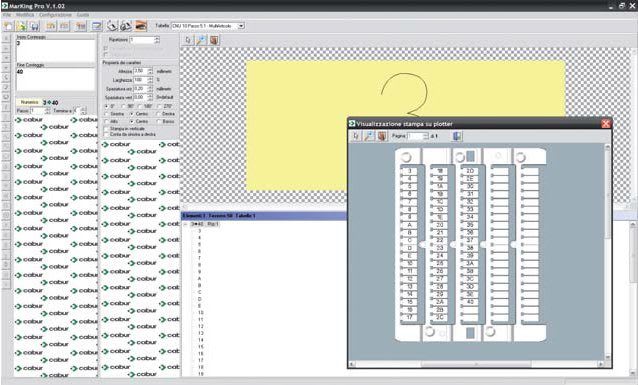Click the blue window with pencil toolbar icon
The image size is (638, 385).
coord(97,26)
